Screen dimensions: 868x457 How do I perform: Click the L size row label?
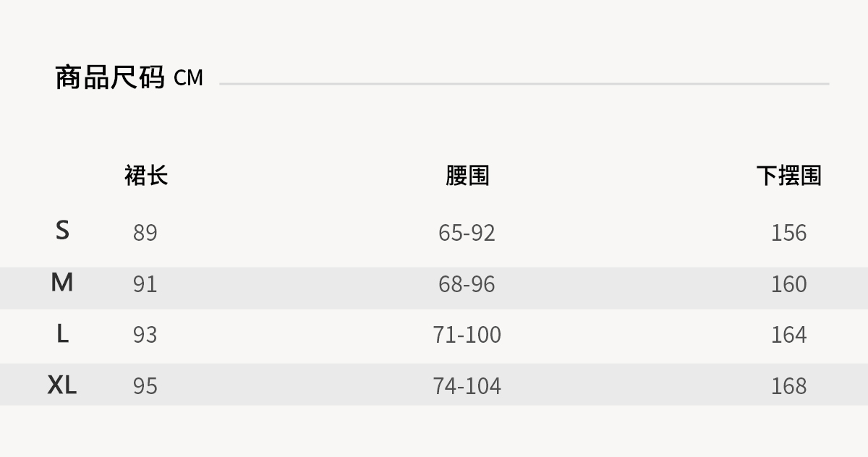pyautogui.click(x=62, y=333)
